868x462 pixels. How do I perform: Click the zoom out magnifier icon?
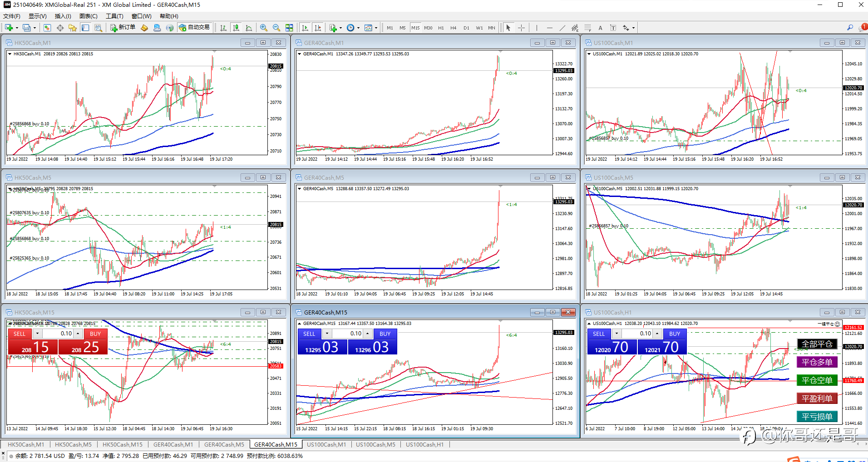276,28
